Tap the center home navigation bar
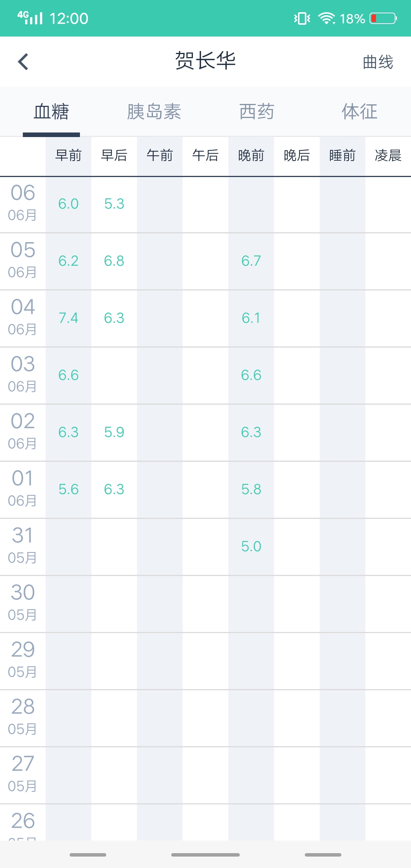411x868 pixels. coord(205,855)
